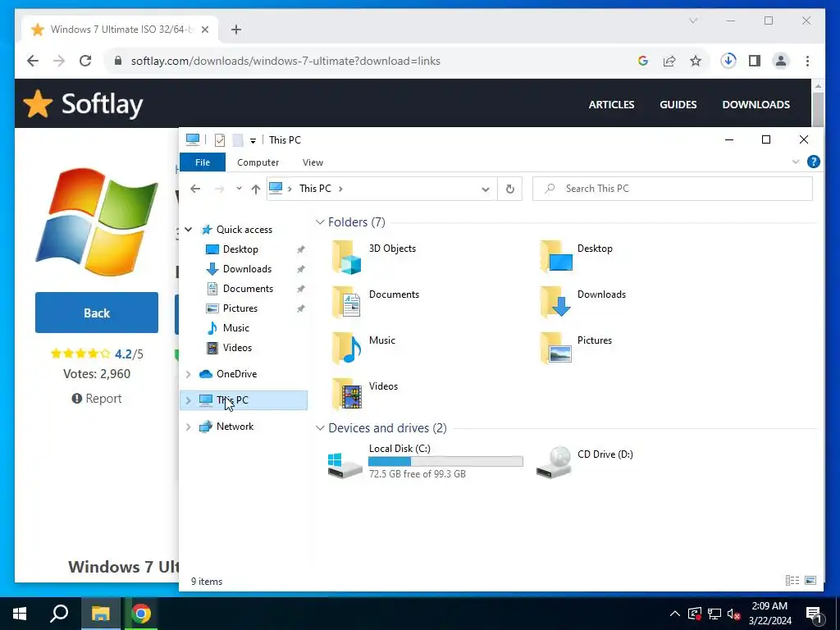
Task: Click the Share this page icon in Chrome
Action: (669, 61)
